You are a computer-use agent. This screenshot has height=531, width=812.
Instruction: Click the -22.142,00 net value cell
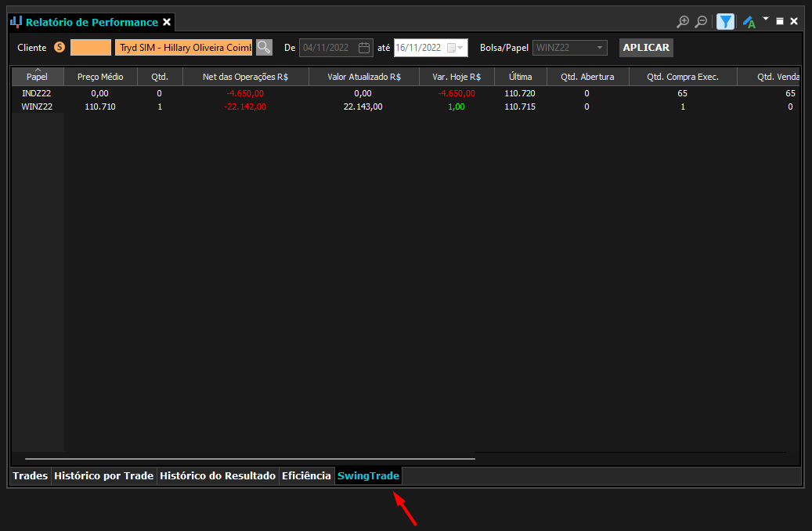pos(245,107)
